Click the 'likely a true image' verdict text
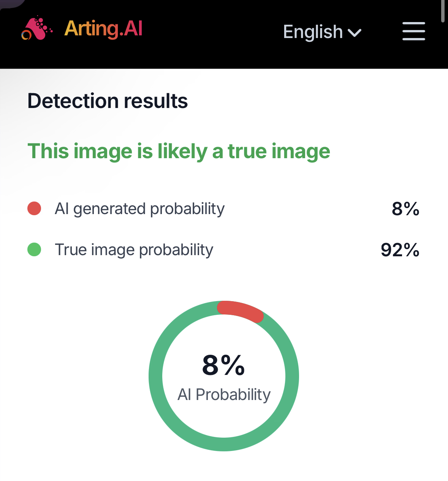Viewport: 448px width, 481px height. click(x=179, y=151)
